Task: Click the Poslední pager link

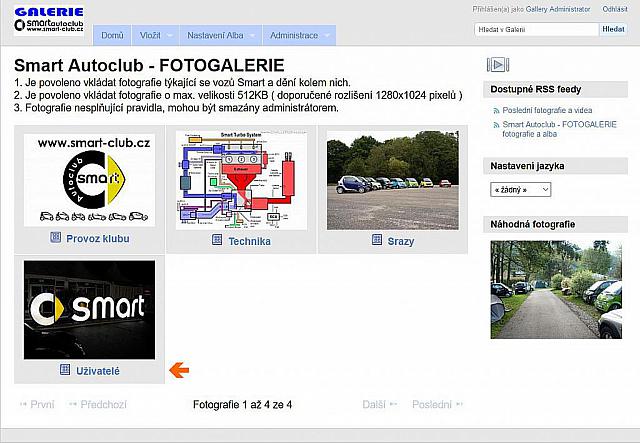Action: tap(438, 405)
